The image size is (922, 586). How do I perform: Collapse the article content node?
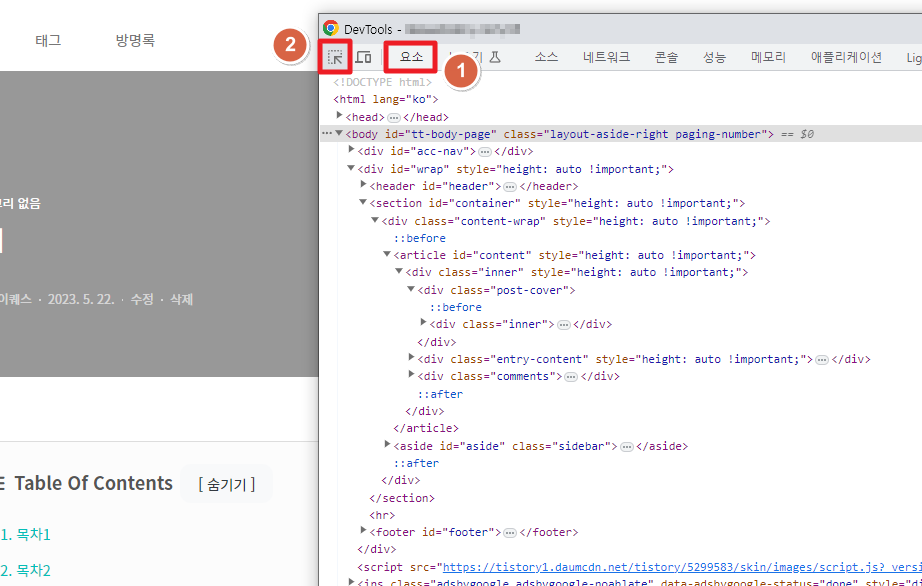pyautogui.click(x=387, y=254)
